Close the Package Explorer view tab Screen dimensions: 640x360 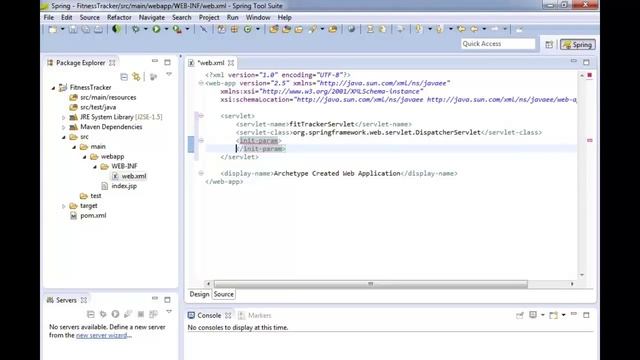pos(112,63)
